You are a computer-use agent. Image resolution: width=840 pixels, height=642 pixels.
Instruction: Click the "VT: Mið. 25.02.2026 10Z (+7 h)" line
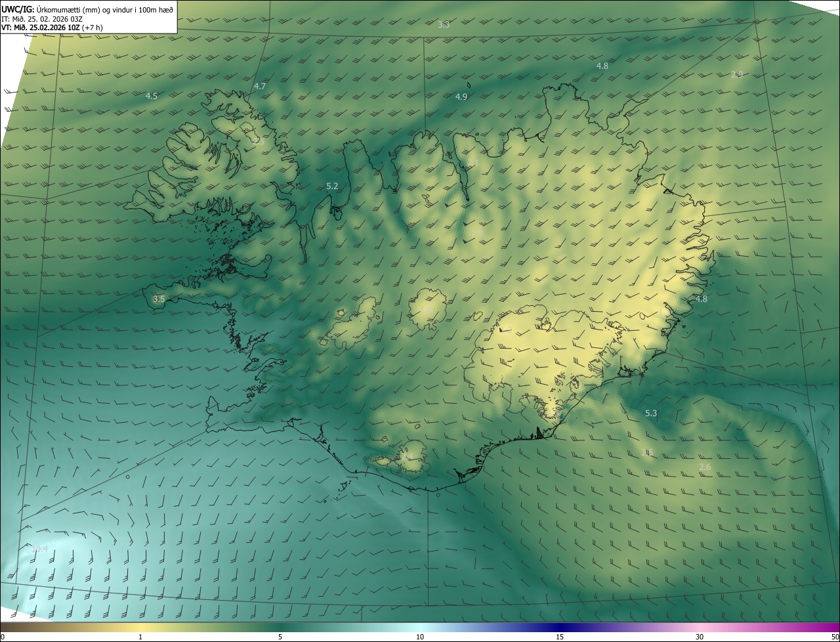click(52, 28)
